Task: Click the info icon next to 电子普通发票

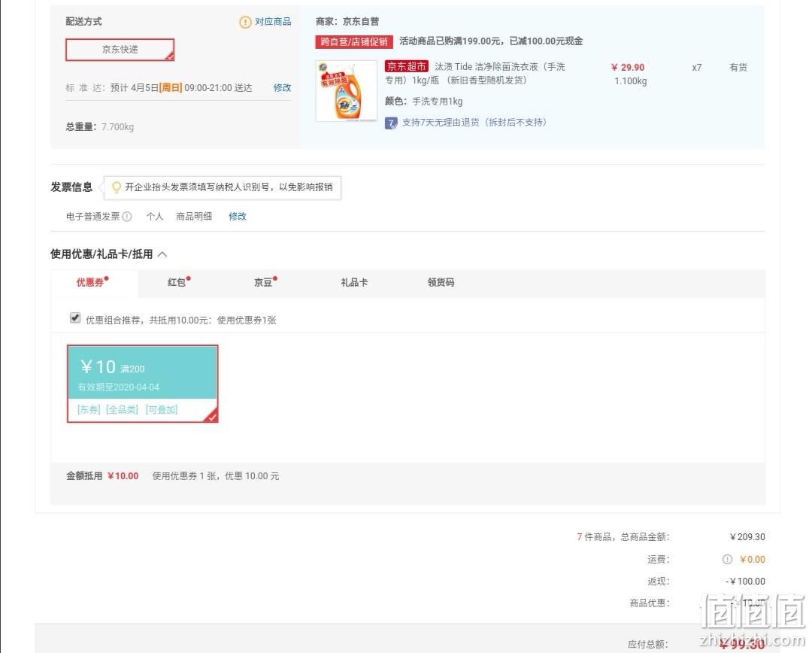Action: click(127, 217)
